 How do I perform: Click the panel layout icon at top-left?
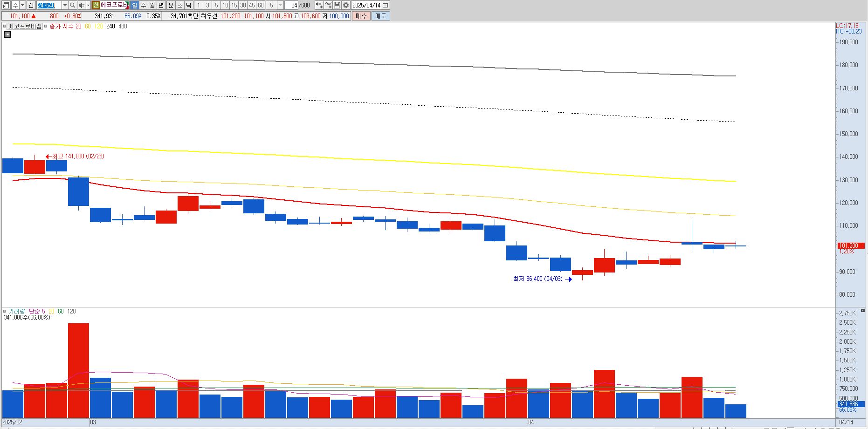click(6, 5)
